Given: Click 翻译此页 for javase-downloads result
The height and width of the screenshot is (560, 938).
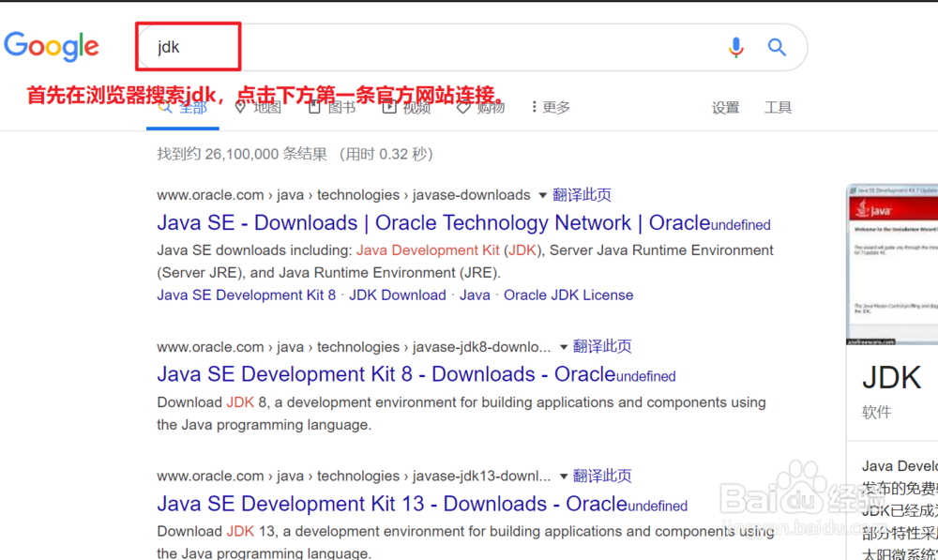Looking at the screenshot, I should click(582, 195).
